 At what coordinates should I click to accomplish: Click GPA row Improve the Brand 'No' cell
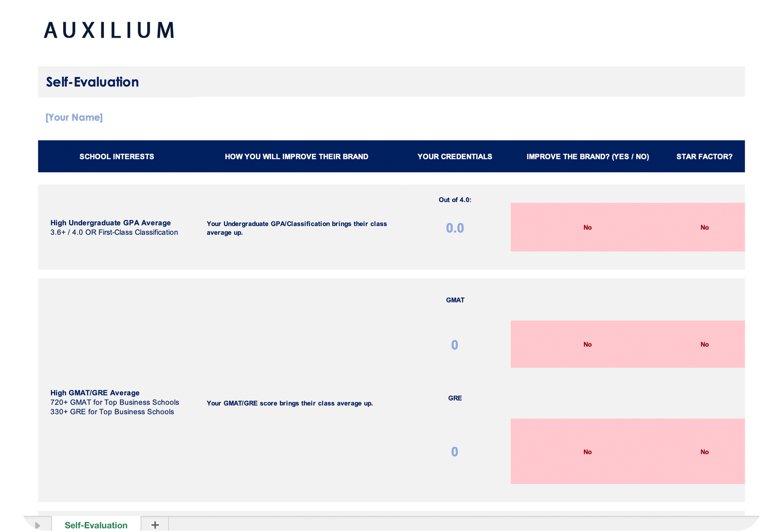click(587, 227)
